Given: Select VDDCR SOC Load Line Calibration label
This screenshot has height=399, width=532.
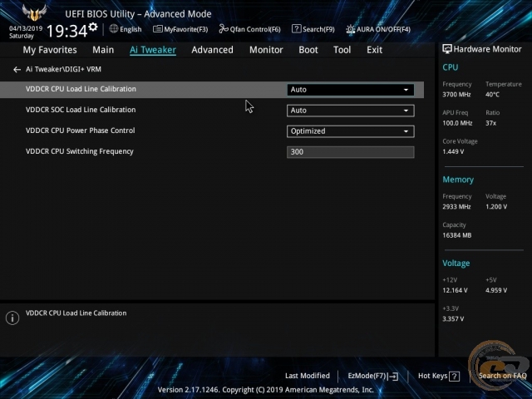Looking at the screenshot, I should coord(81,110).
